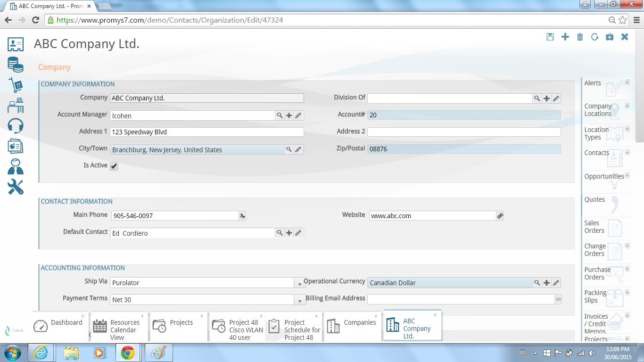The height and width of the screenshot is (362, 644).
Task: Expand the Company Locations panel
Action: [x=627, y=105]
